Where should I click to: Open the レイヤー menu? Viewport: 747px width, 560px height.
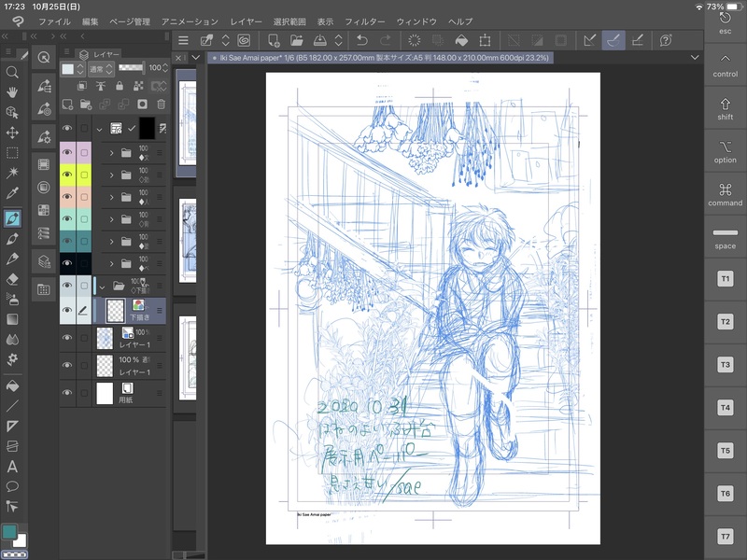[x=246, y=21]
